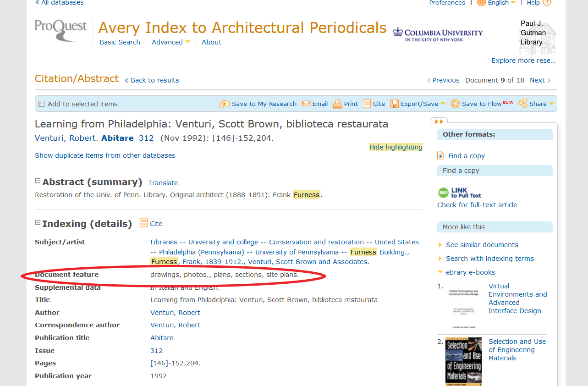
Task: Click the globe language icon
Action: [x=481, y=3]
